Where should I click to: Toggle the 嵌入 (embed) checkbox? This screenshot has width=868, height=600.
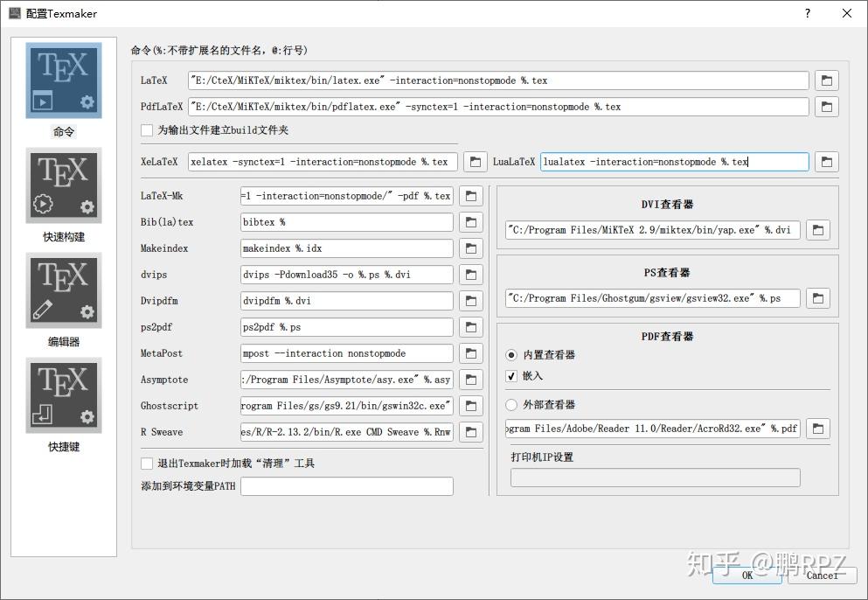(511, 376)
